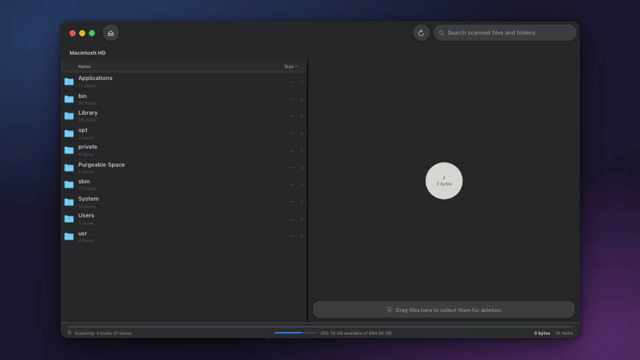Select the sbin folder icon
Viewport: 640px width, 360px height.
(x=69, y=184)
